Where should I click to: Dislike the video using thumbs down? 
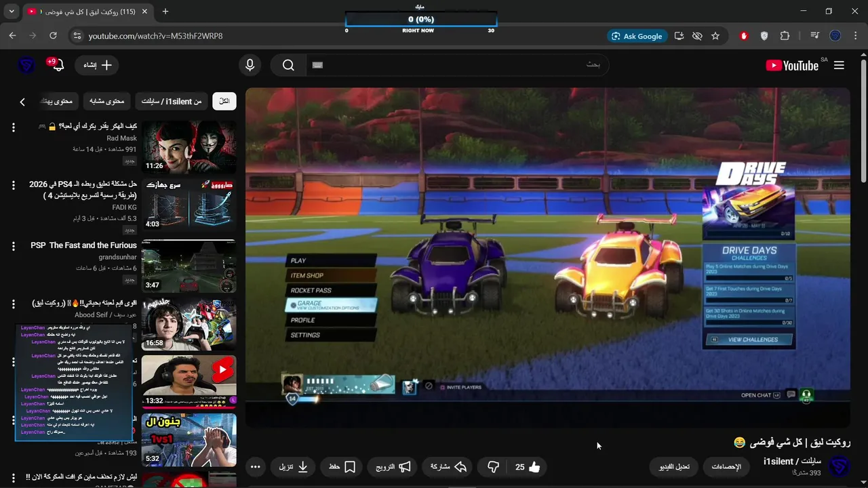coord(493,467)
